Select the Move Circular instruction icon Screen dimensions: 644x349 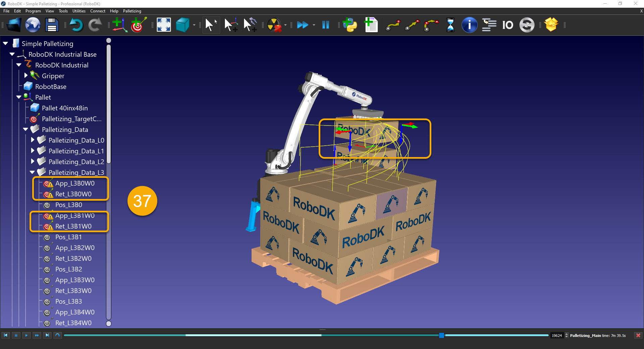click(431, 25)
